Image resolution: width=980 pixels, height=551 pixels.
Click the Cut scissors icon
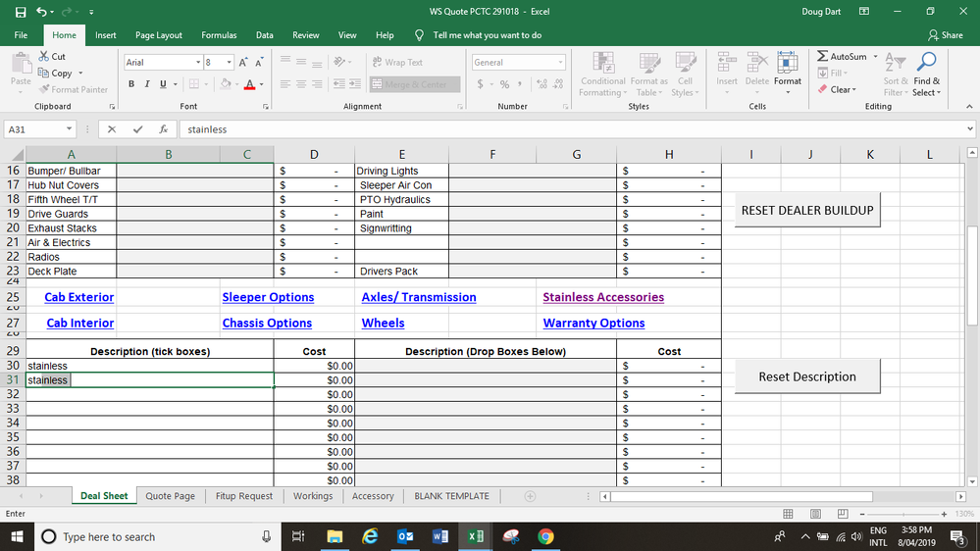44,56
